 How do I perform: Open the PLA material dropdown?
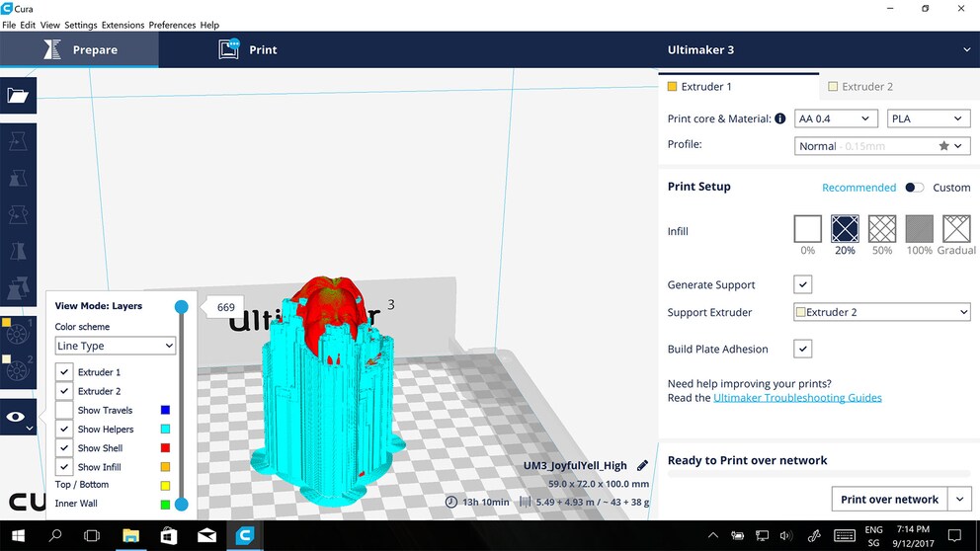pyautogui.click(x=928, y=118)
